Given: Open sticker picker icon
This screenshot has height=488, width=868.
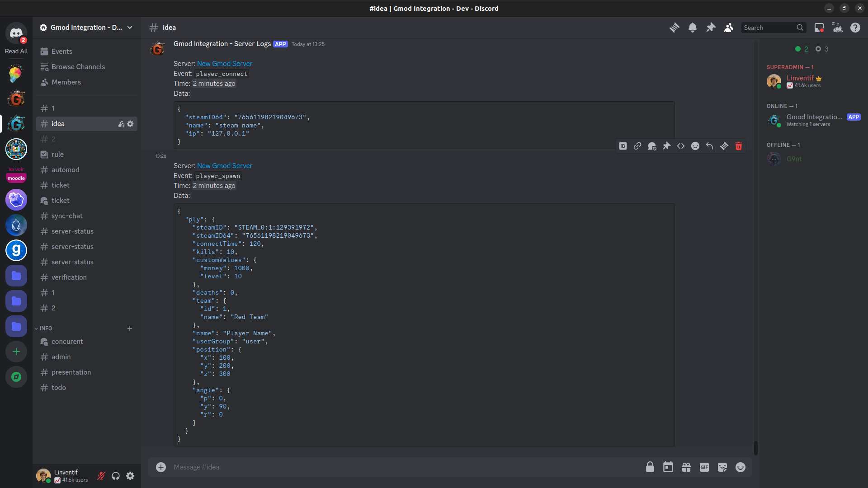Looking at the screenshot, I should point(722,467).
